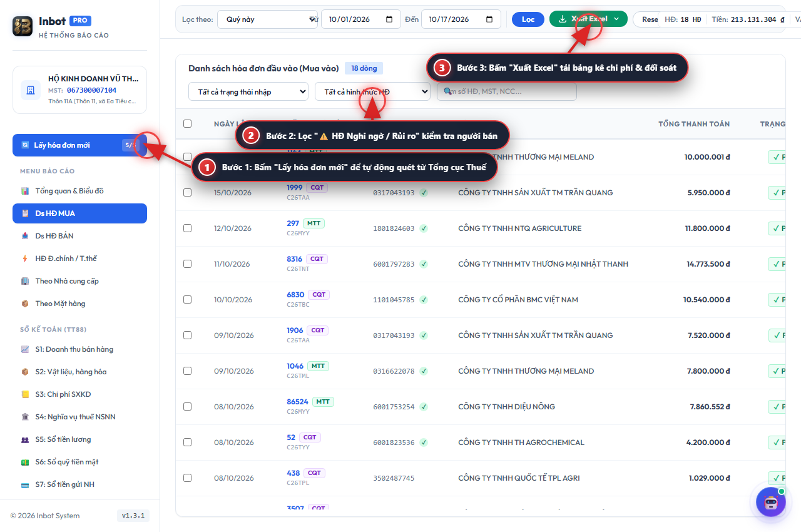This screenshot has width=801, height=532.
Task: Click the green verified check next to 1801824603
Action: pos(424,228)
